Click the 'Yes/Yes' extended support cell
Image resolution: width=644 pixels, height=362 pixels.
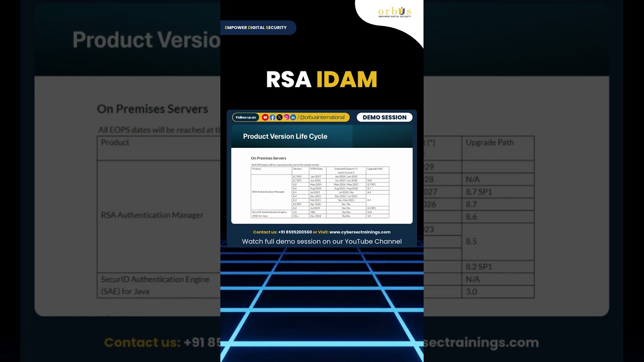click(346, 212)
